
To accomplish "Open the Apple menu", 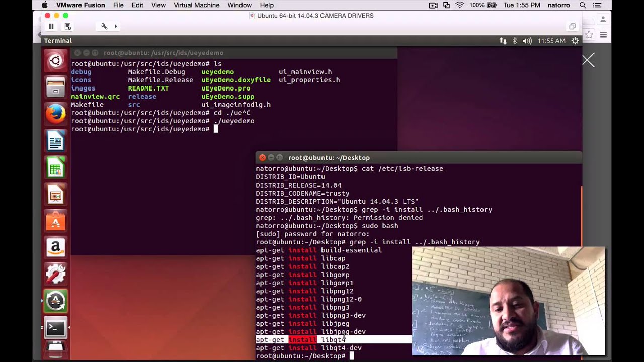I will 44,5.
